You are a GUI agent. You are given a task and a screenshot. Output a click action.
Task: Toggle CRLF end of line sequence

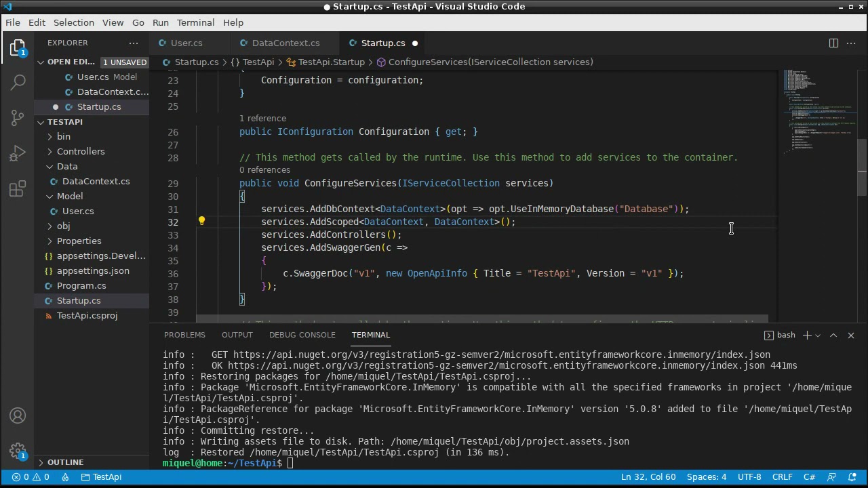click(x=782, y=476)
